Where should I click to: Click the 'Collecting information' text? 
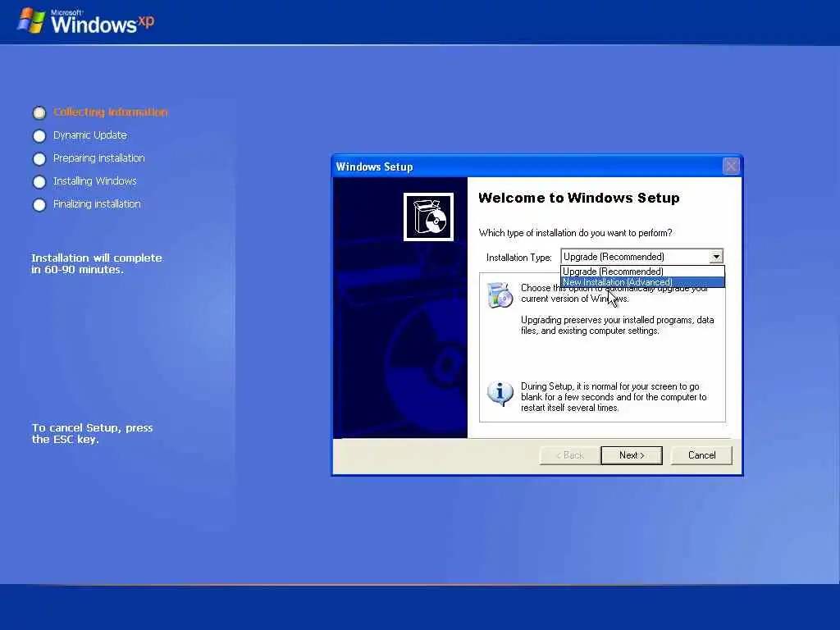111,112
